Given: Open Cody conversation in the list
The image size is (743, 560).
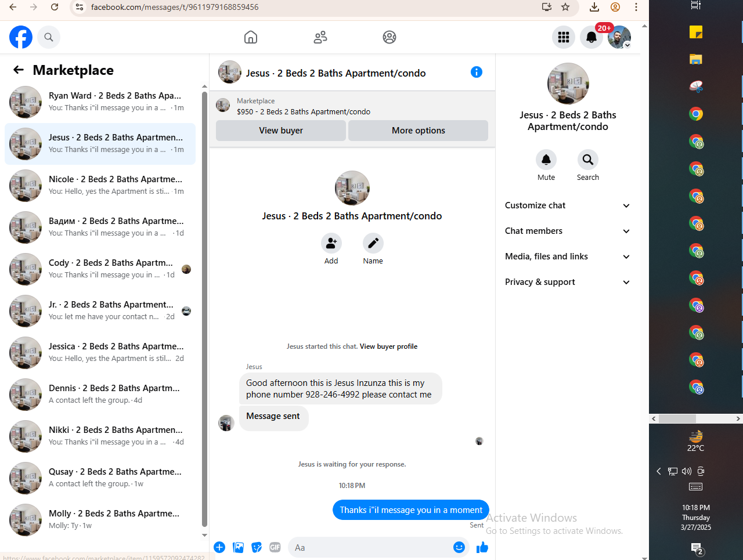Looking at the screenshot, I should pos(100,269).
